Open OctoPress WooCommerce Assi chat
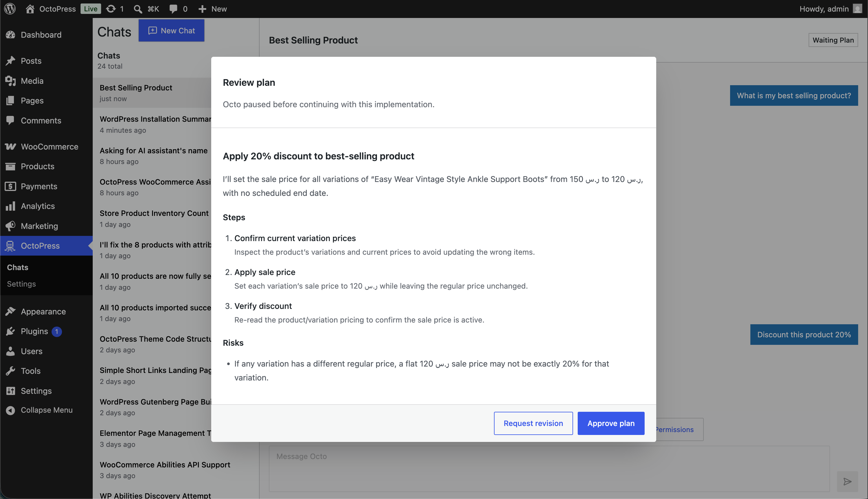 point(152,187)
